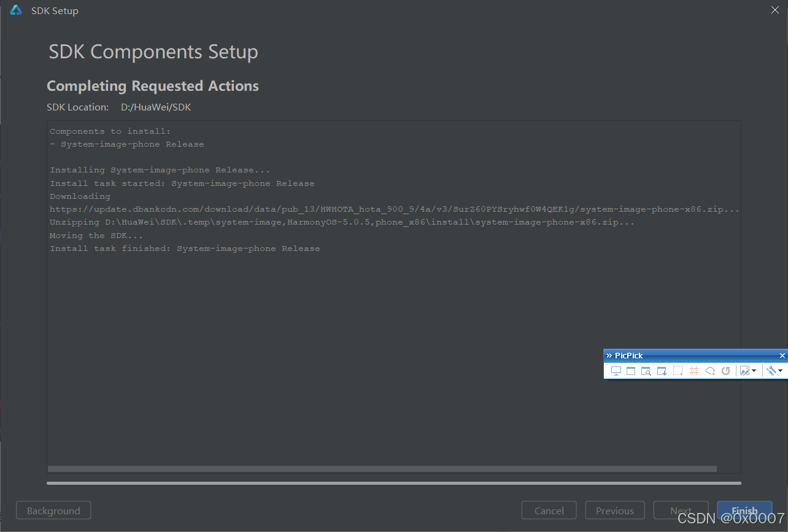Click the DevEco logo in the title bar
The height and width of the screenshot is (532, 788).
(16, 10)
